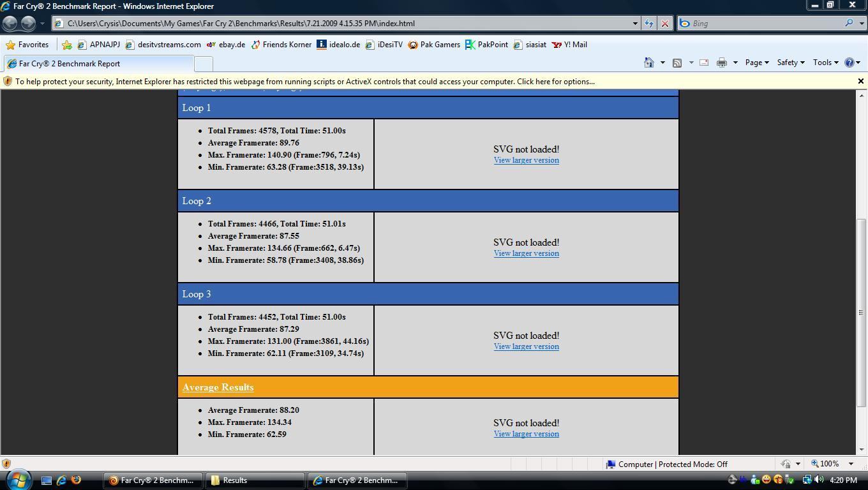Image resolution: width=868 pixels, height=490 pixels.
Task: Open the Y! Mail favorite
Action: pyautogui.click(x=569, y=45)
